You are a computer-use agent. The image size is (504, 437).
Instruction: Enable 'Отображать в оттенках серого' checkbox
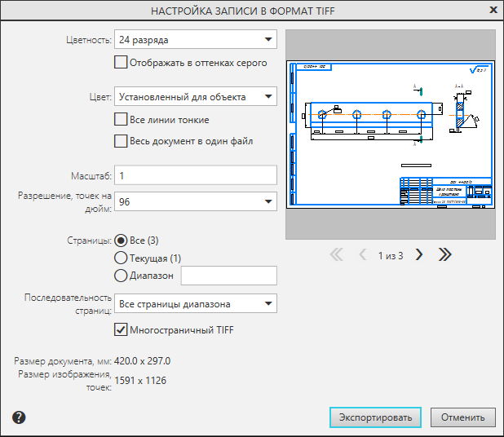pyautogui.click(x=121, y=62)
